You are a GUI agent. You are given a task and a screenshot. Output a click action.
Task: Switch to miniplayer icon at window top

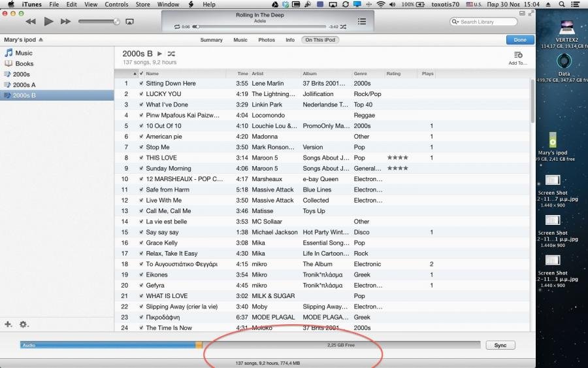[522, 13]
